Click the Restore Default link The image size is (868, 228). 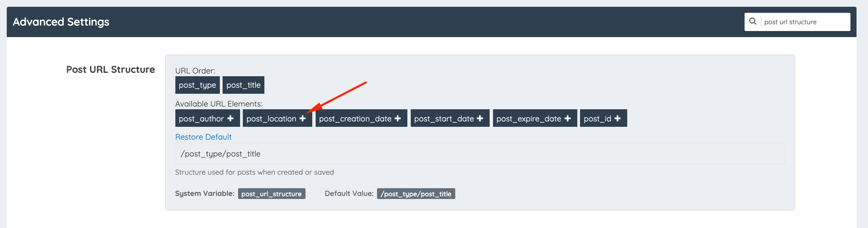[x=203, y=137]
